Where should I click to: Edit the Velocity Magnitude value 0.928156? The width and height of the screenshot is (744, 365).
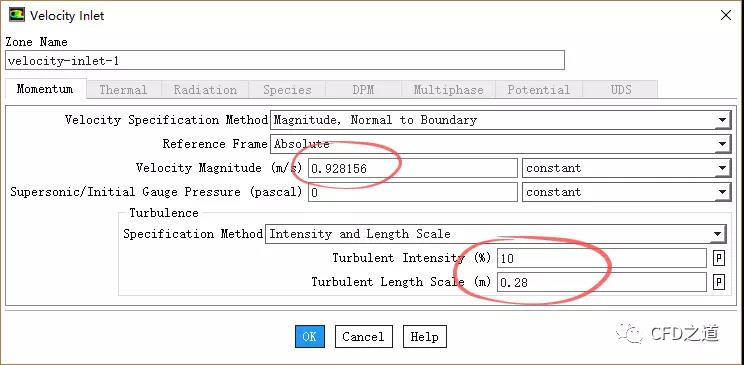(413, 168)
